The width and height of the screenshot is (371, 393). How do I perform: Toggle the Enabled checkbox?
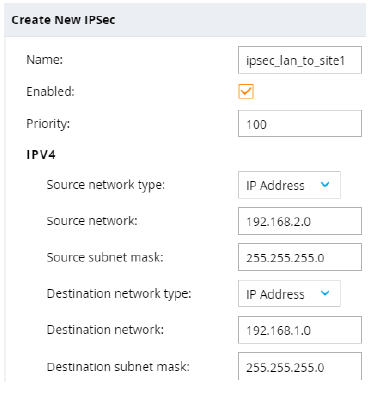(x=246, y=91)
